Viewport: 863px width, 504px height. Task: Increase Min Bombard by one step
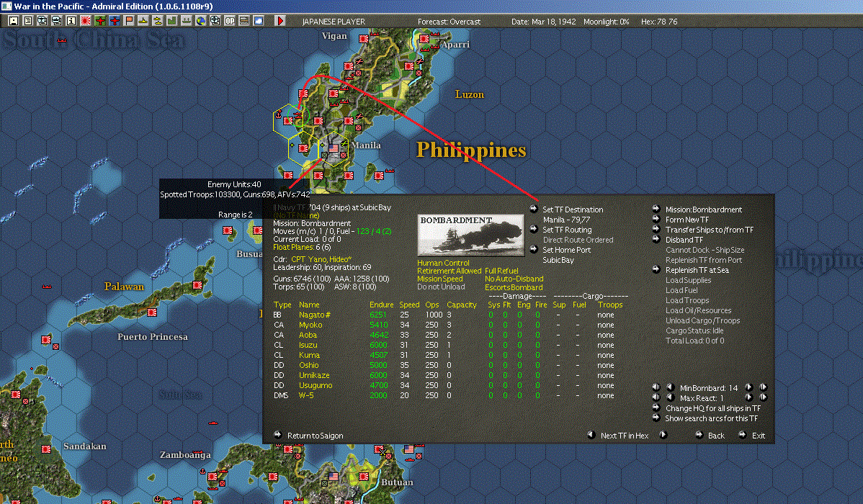(748, 387)
